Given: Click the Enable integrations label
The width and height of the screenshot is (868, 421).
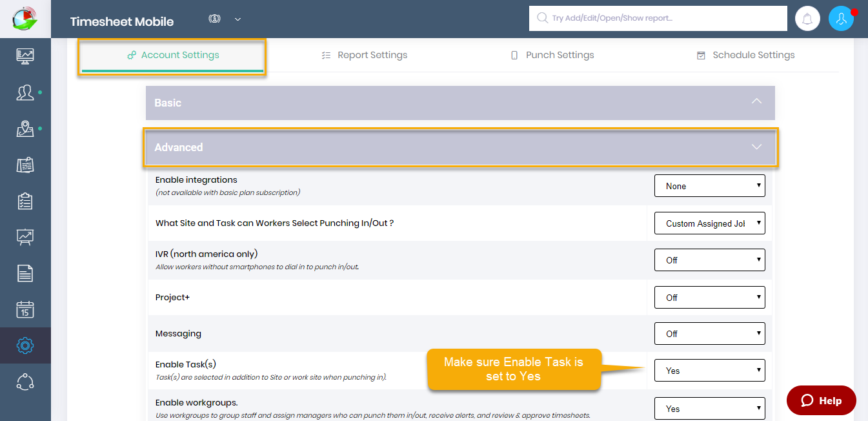Looking at the screenshot, I should pyautogui.click(x=196, y=180).
